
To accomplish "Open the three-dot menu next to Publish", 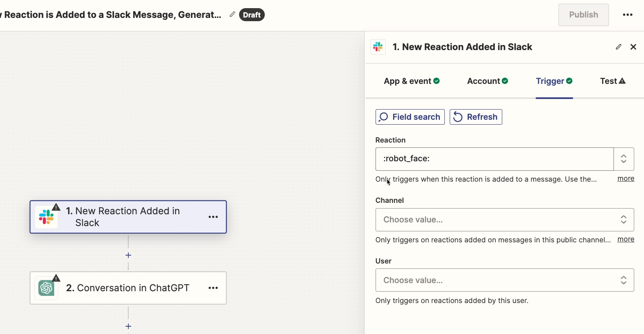I will tap(628, 15).
